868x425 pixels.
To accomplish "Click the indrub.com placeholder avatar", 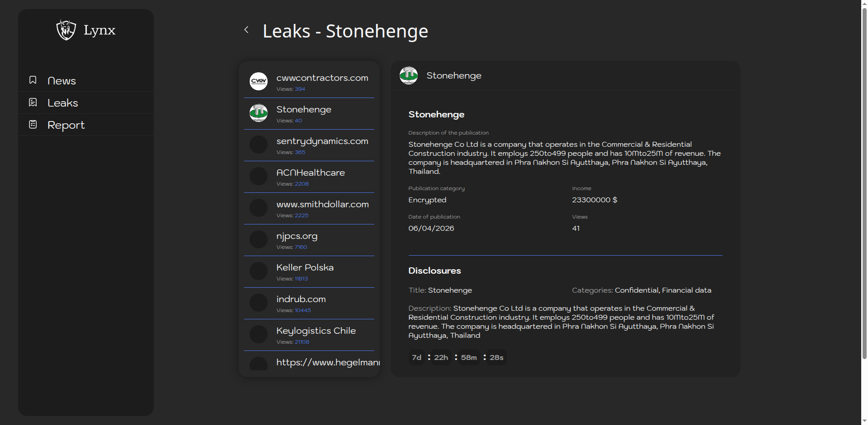I will pos(259,303).
